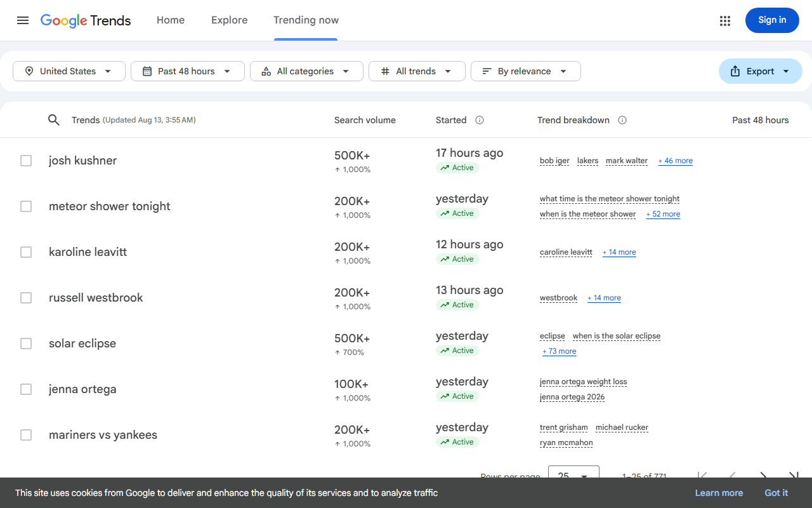Expand + 14 more for russell westbrook
This screenshot has width=812, height=508.
[x=604, y=298]
